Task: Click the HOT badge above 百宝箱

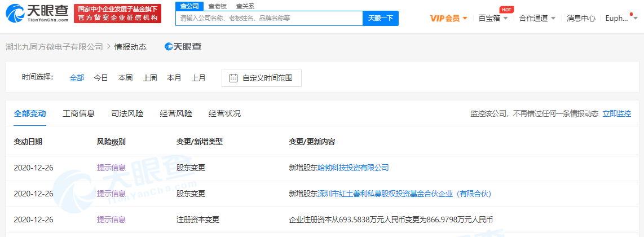Action: coord(506,10)
